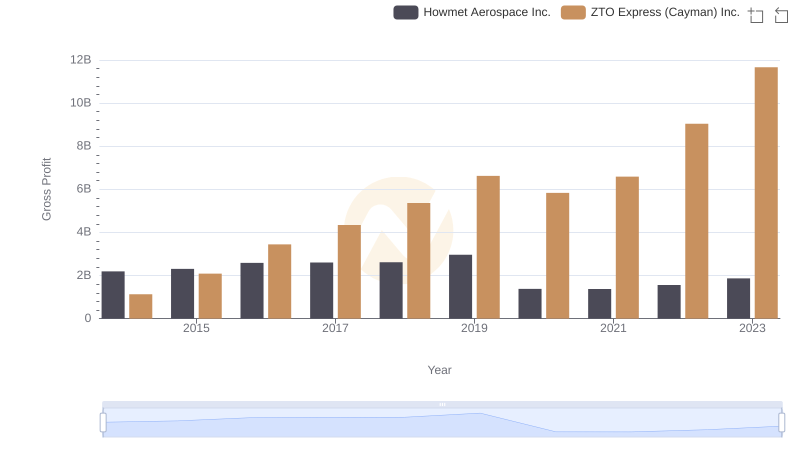Image resolution: width=800 pixels, height=461 pixels.
Task: Click the 2021 x-axis label
Action: pyautogui.click(x=613, y=328)
